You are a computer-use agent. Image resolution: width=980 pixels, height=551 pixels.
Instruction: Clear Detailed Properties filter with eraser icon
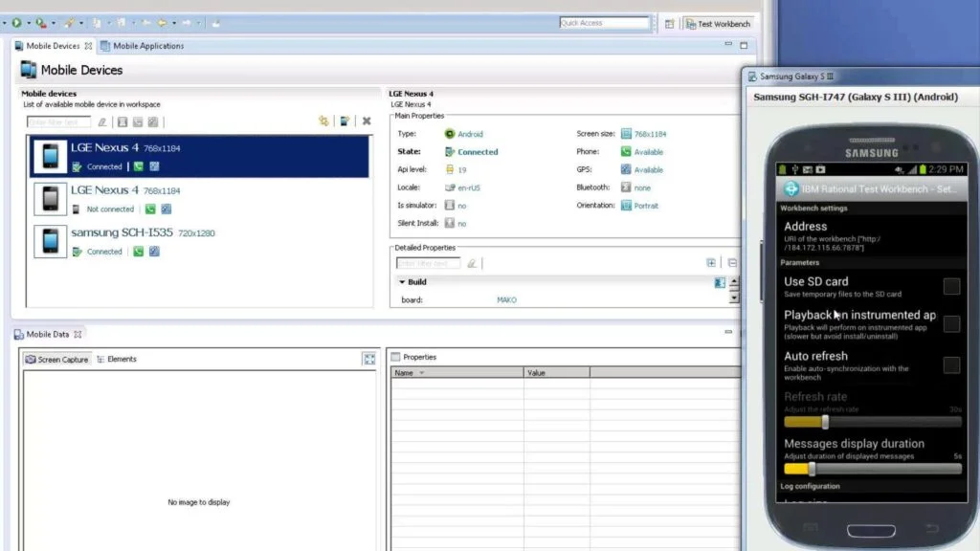pyautogui.click(x=472, y=264)
